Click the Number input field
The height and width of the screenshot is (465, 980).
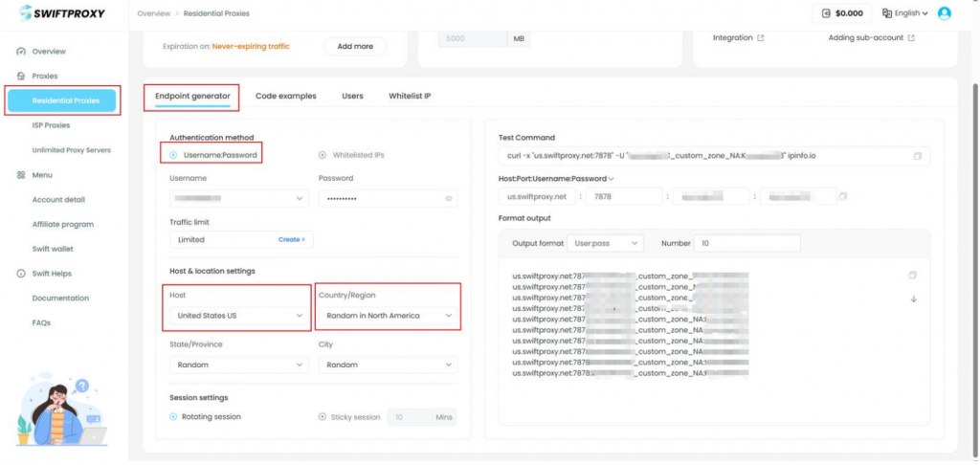click(x=746, y=244)
